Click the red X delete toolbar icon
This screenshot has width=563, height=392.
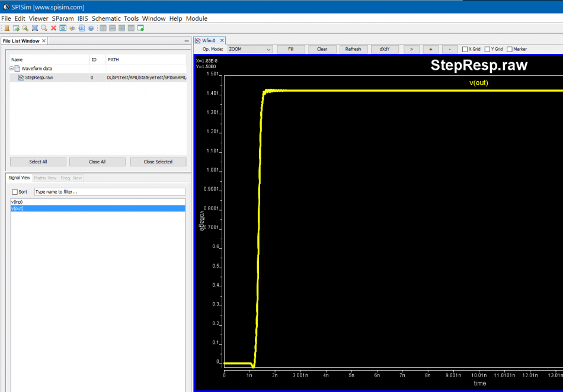coord(53,28)
